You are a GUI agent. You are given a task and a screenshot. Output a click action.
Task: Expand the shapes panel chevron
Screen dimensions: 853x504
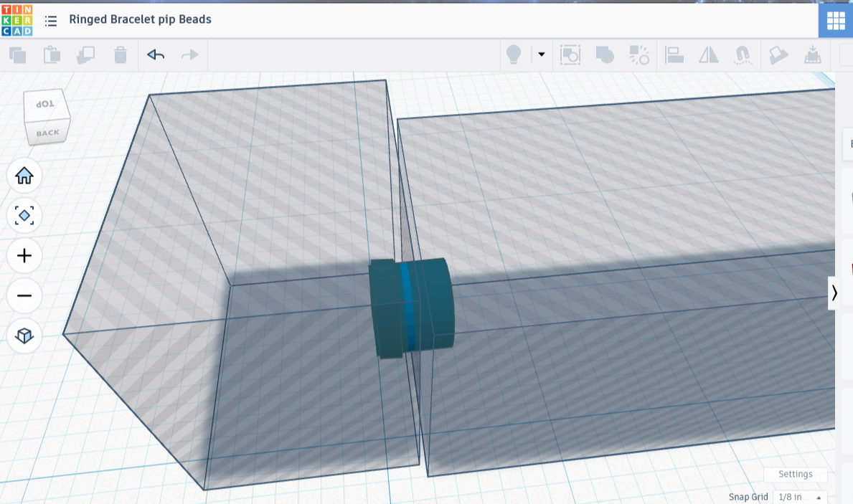[x=834, y=293]
